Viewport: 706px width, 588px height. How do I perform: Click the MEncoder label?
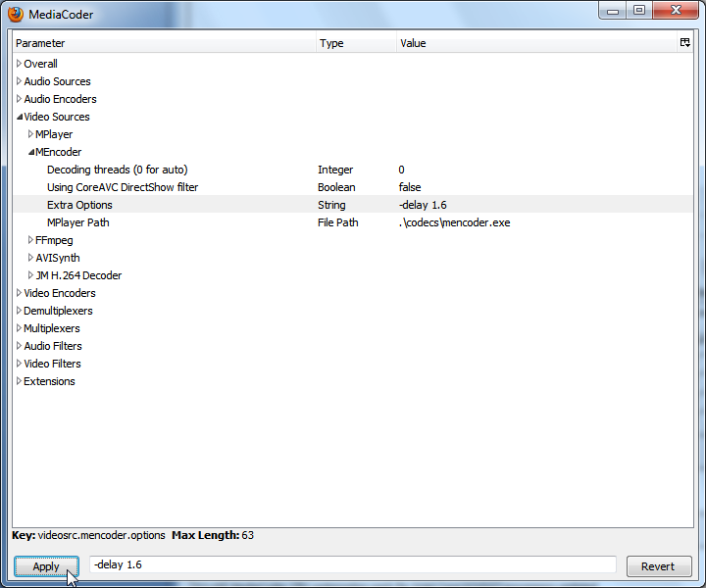(x=59, y=152)
